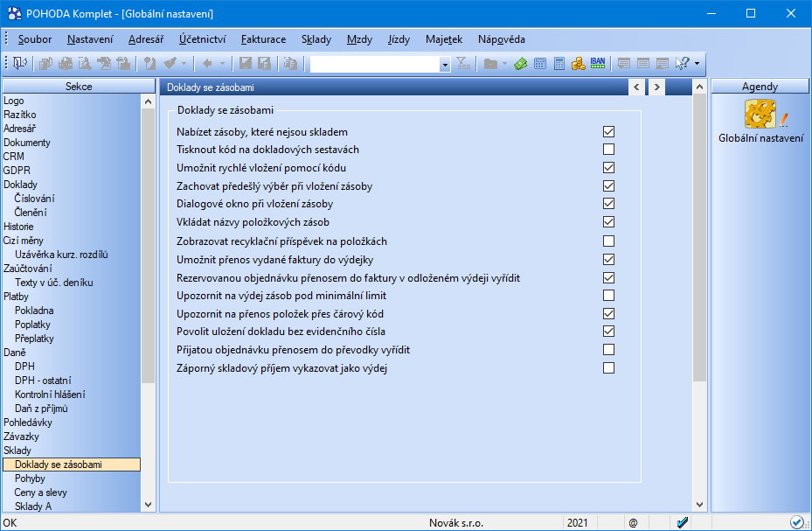Open the dropdown arrow next to the paintbrush icon
The height and width of the screenshot is (531, 812).
tap(184, 64)
